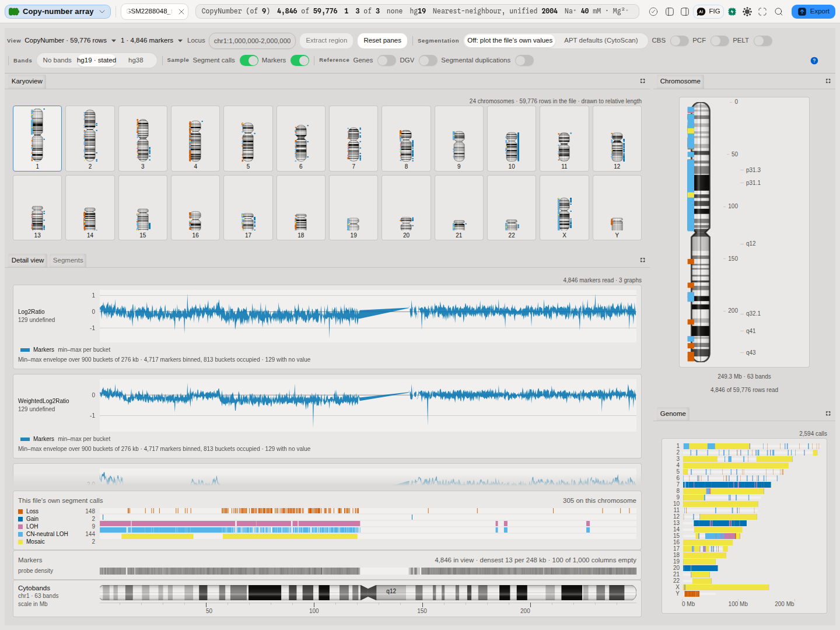Disable the Segment calls toggle

click(249, 61)
